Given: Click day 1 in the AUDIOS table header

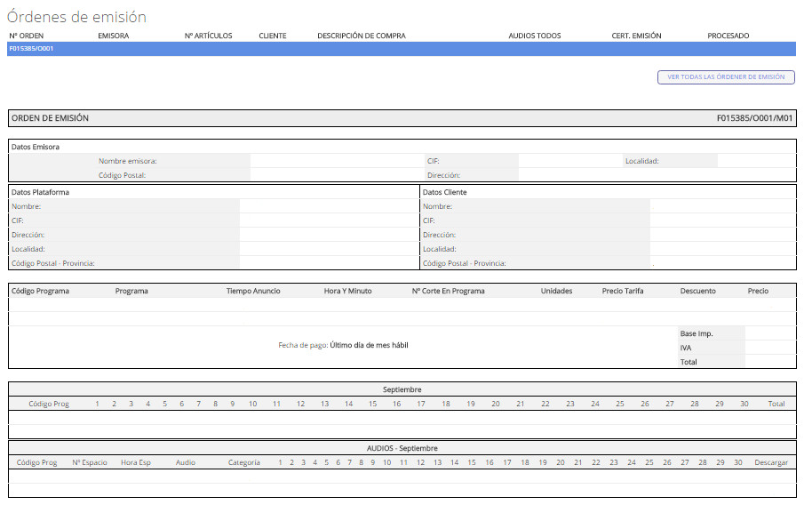Looking at the screenshot, I should click(x=280, y=462).
